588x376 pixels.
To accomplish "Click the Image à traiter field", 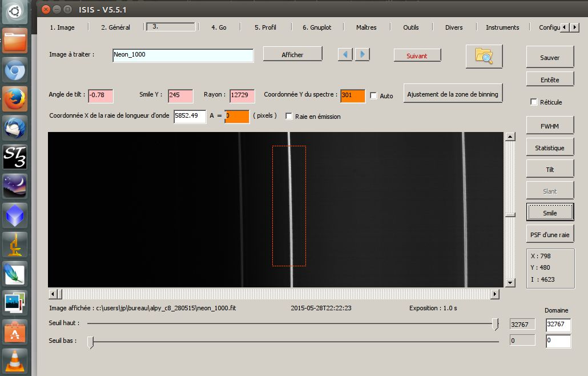I will tap(183, 55).
